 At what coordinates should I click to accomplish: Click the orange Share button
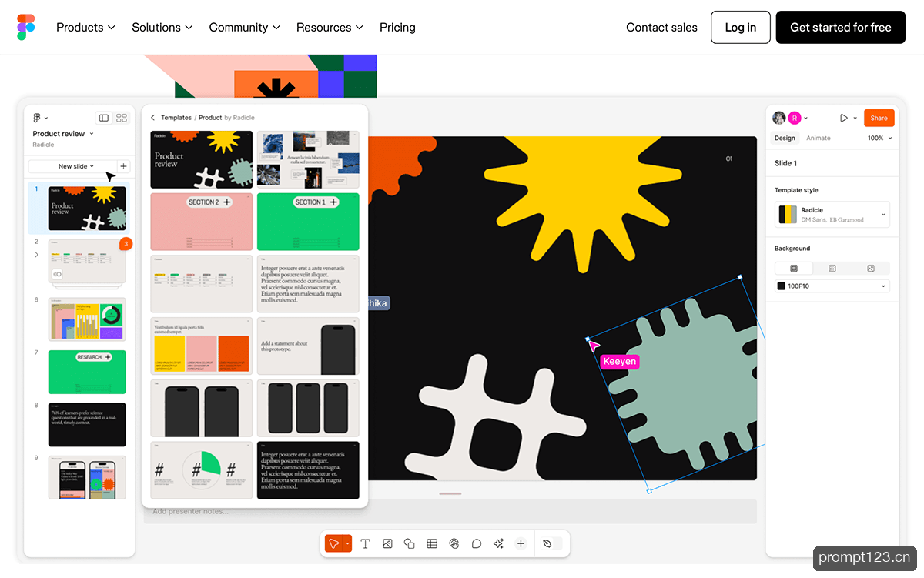pos(879,118)
